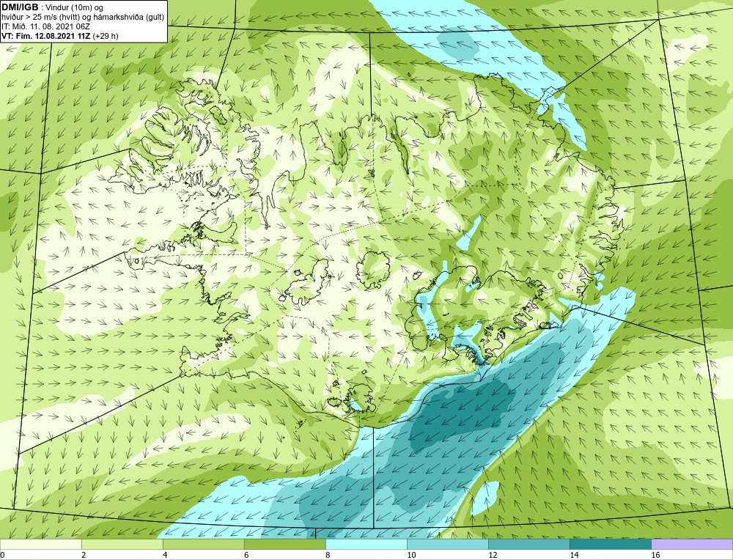Screen dimensions: 733x560
Task: Click the isolated cyan wind patch in the southeast sea
Action: point(485,498)
